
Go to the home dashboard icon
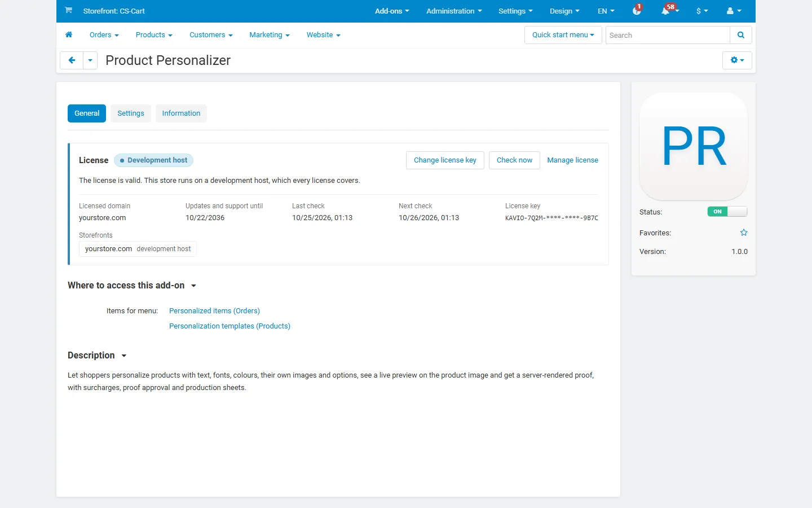(x=69, y=34)
